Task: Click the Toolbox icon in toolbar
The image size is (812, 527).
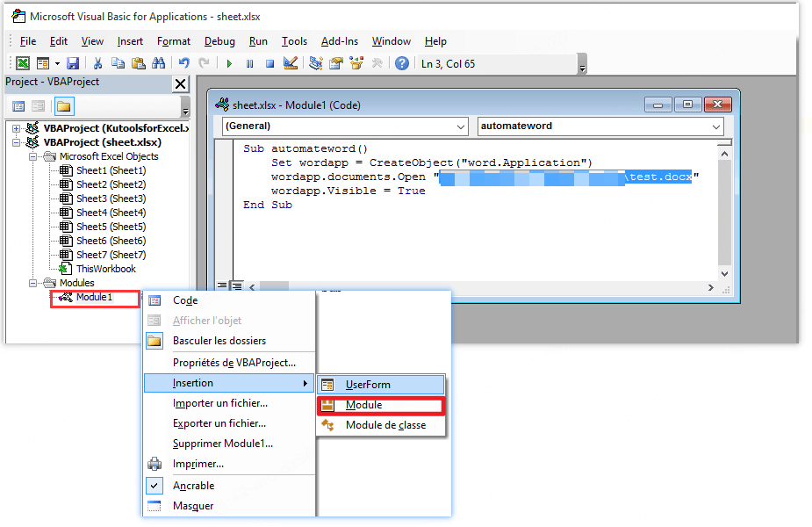Action: (377, 63)
